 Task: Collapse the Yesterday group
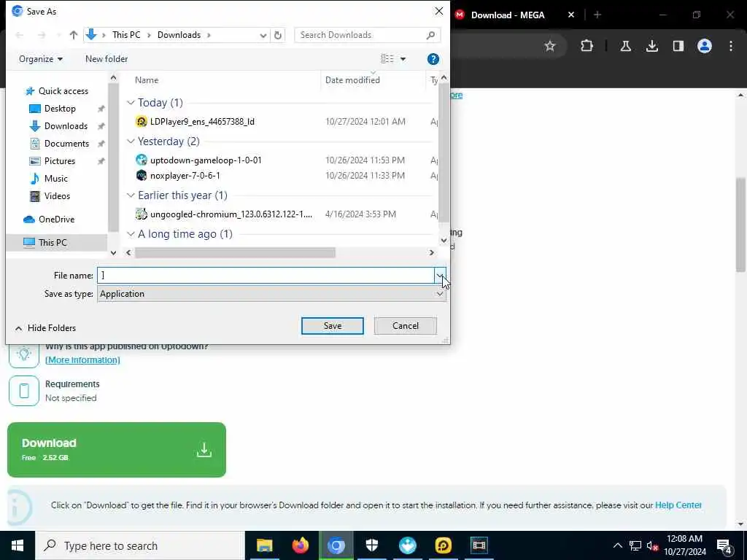[131, 141]
